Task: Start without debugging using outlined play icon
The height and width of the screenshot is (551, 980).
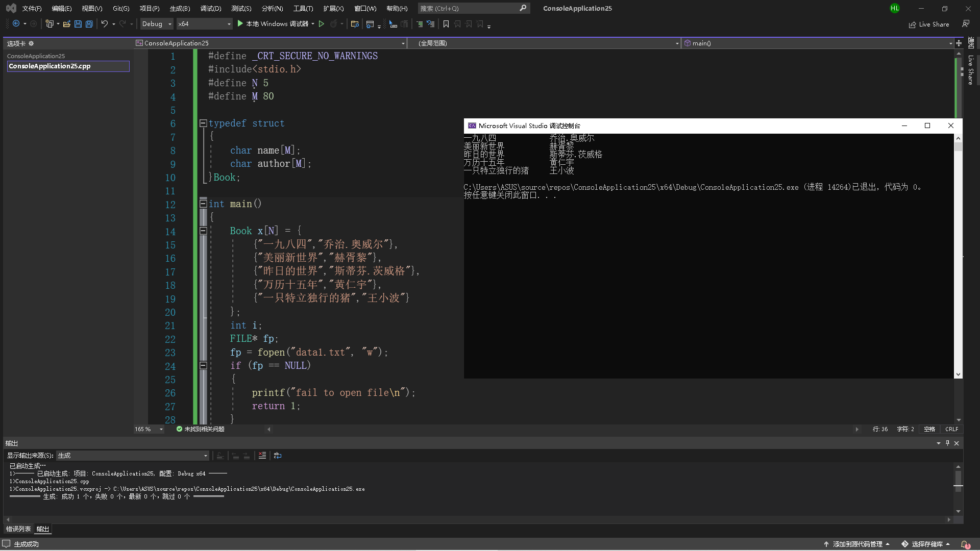Action: click(322, 24)
